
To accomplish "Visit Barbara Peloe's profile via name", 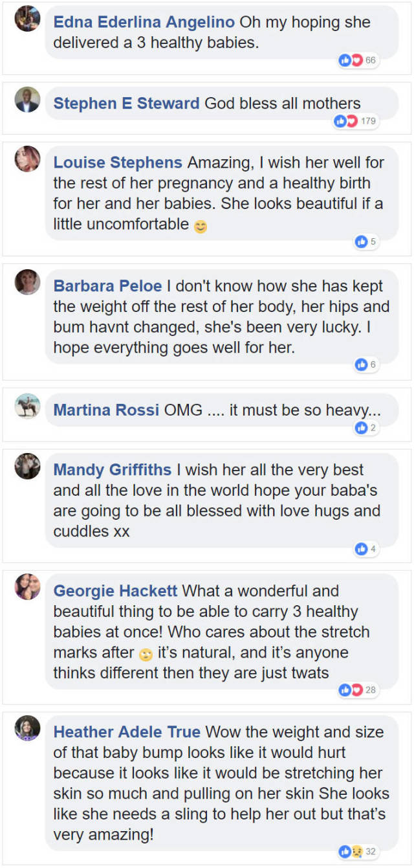I will point(108,286).
